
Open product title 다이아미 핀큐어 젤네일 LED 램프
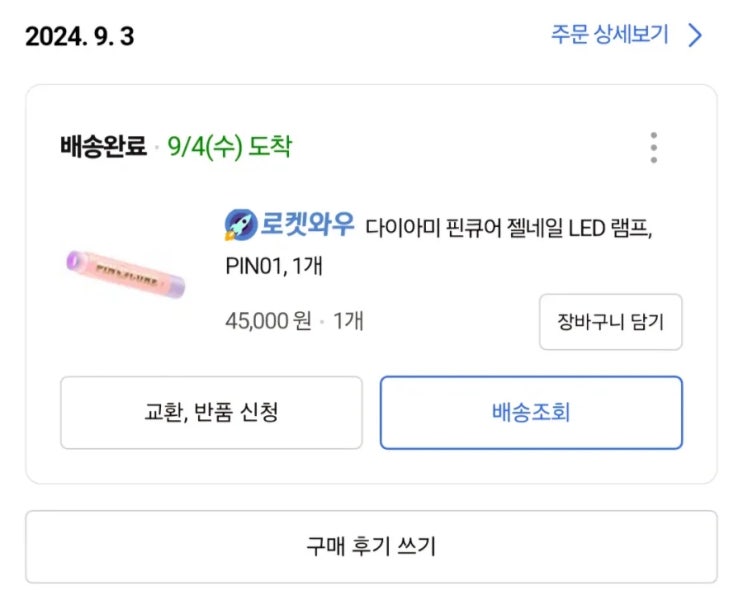508,227
